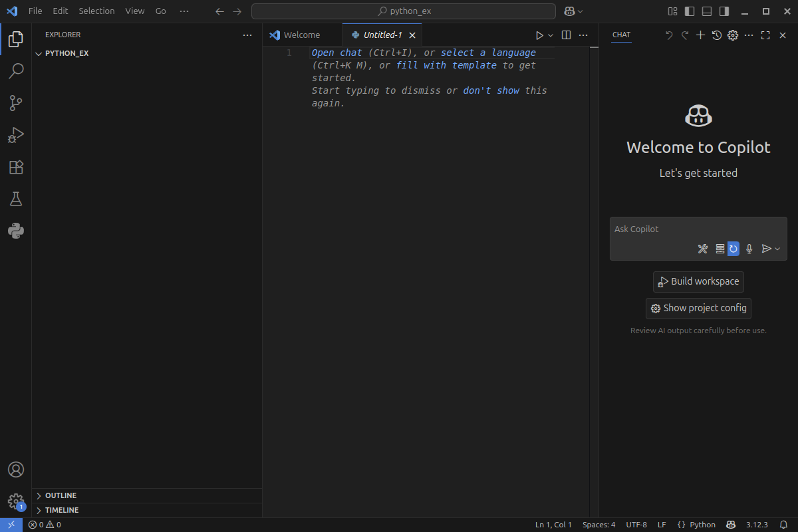Start a new chat with plus icon
The width and height of the screenshot is (798, 532).
(700, 35)
